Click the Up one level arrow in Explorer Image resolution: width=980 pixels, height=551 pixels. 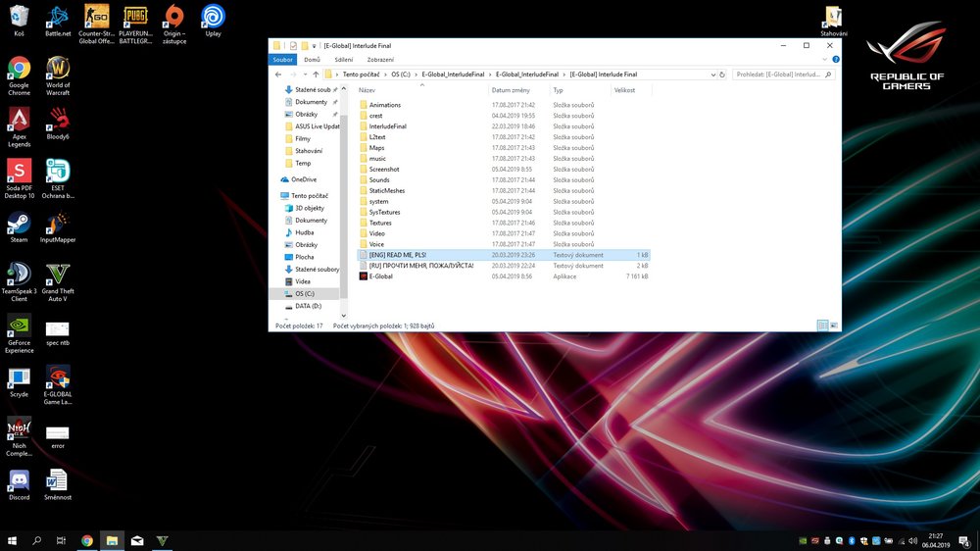pos(315,75)
